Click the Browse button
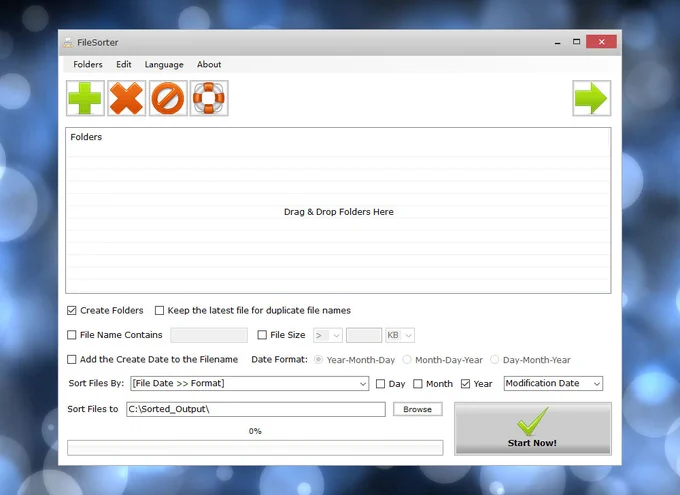680x495 pixels. click(x=418, y=409)
